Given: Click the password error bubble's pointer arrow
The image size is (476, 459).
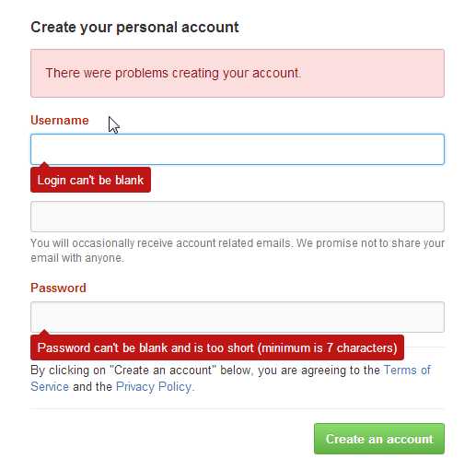Looking at the screenshot, I should coord(44,333).
